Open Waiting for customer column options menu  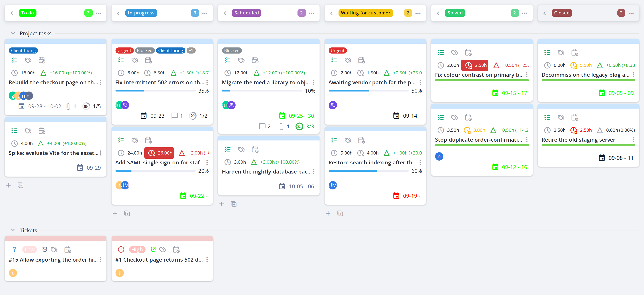418,13
